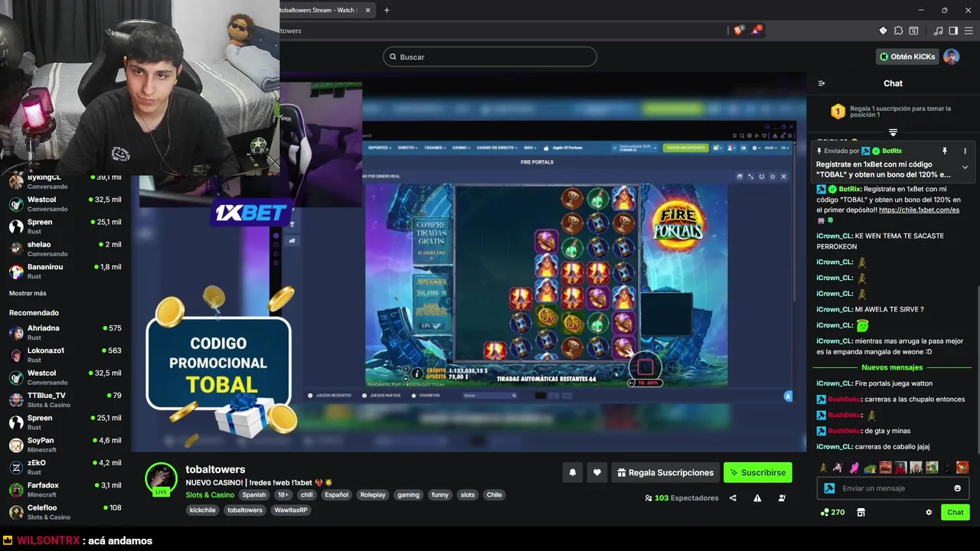Click Regala Suscripciones button

(x=665, y=473)
